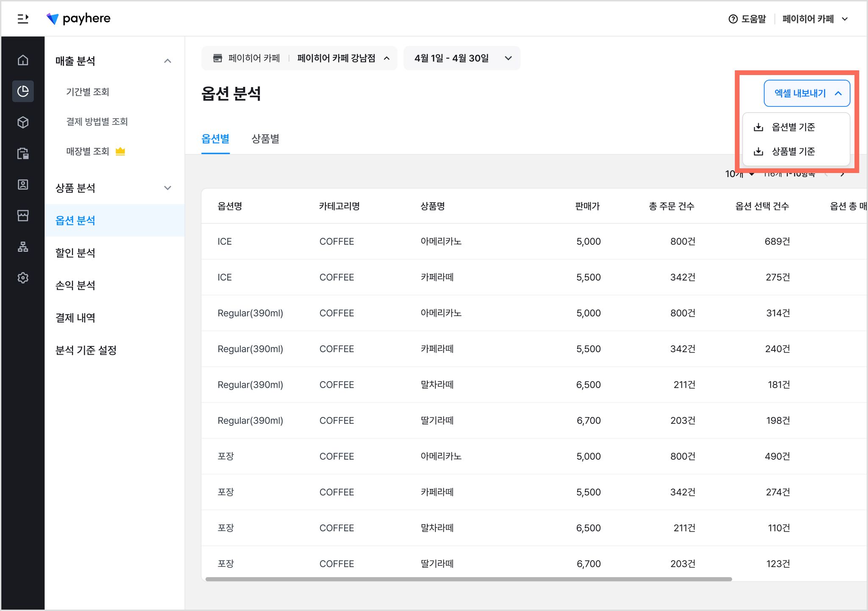868x611 pixels.
Task: Click the 6,700 price in the Regular(390ml) 딸기라떼 row
Action: click(x=589, y=421)
